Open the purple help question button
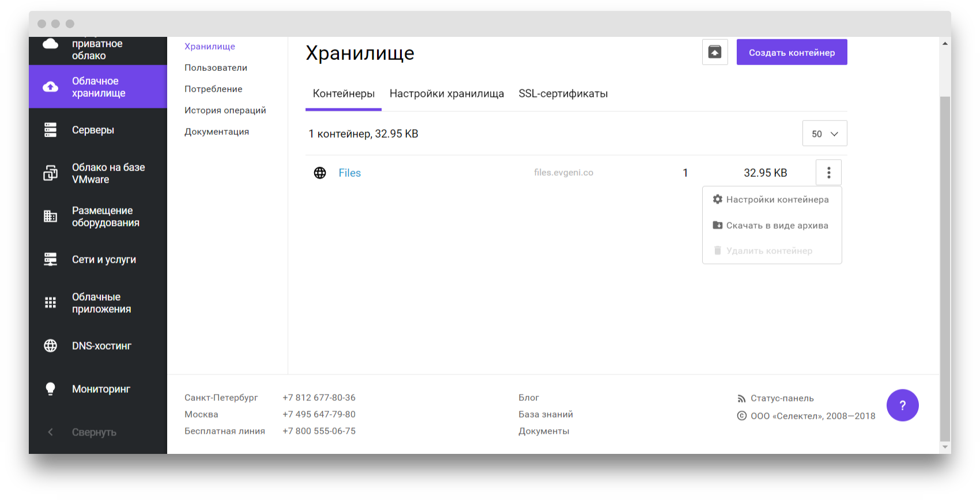980x504 pixels. 903,406
